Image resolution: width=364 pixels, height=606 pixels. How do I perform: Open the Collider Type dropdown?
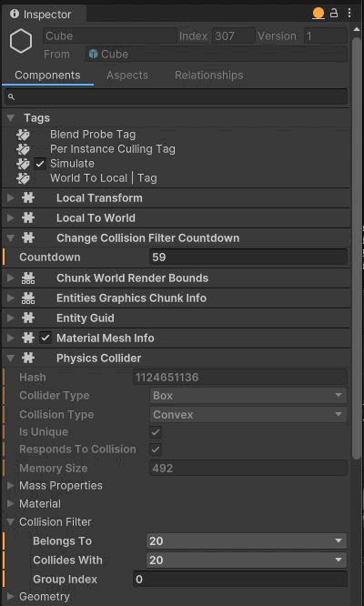tap(248, 396)
